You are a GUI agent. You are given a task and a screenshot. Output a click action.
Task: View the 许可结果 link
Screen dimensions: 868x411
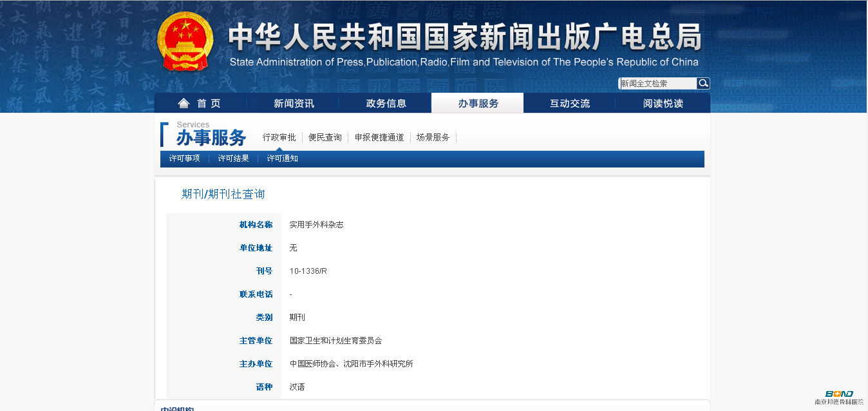click(233, 158)
